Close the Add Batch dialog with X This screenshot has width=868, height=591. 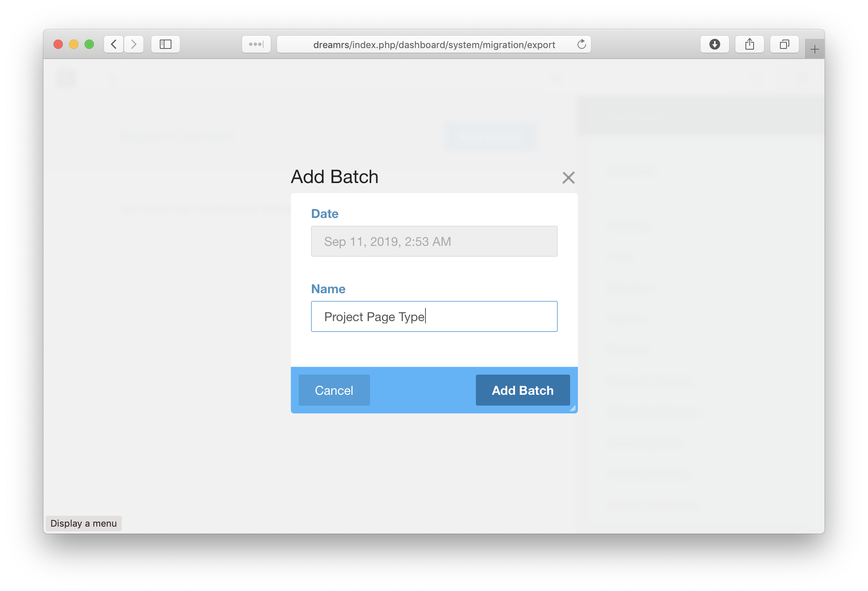pos(568,178)
